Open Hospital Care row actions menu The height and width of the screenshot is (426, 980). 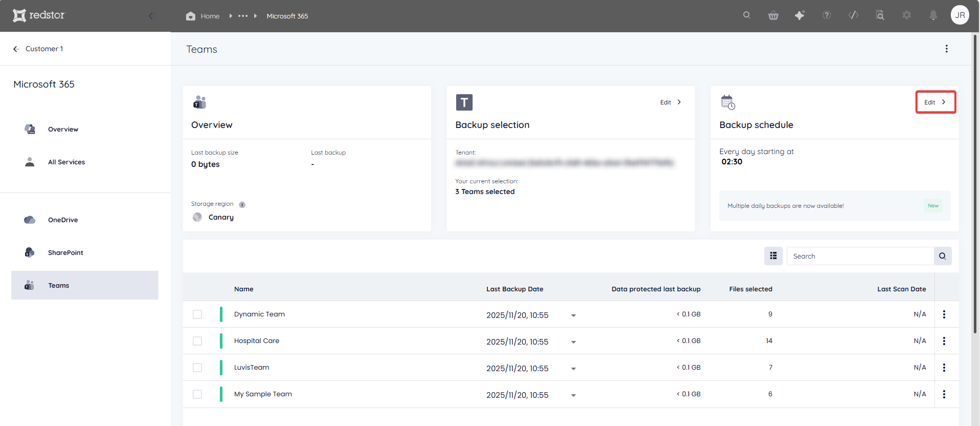coord(944,341)
